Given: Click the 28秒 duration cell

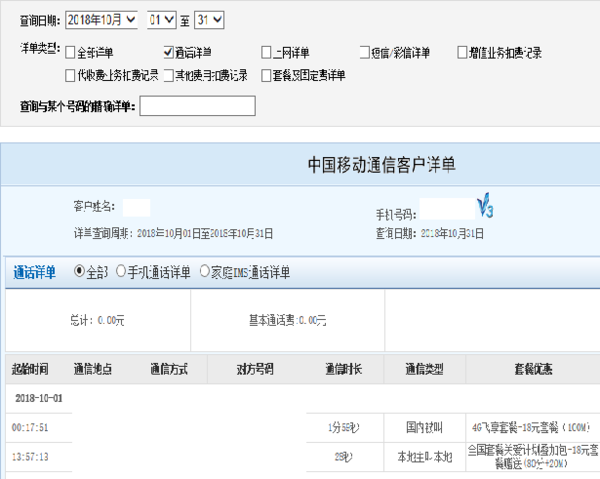Looking at the screenshot, I should 344,456.
